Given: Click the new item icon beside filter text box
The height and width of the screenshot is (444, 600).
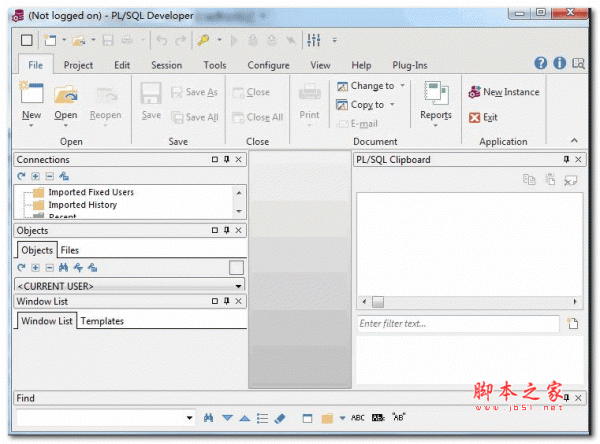Looking at the screenshot, I should 573,323.
